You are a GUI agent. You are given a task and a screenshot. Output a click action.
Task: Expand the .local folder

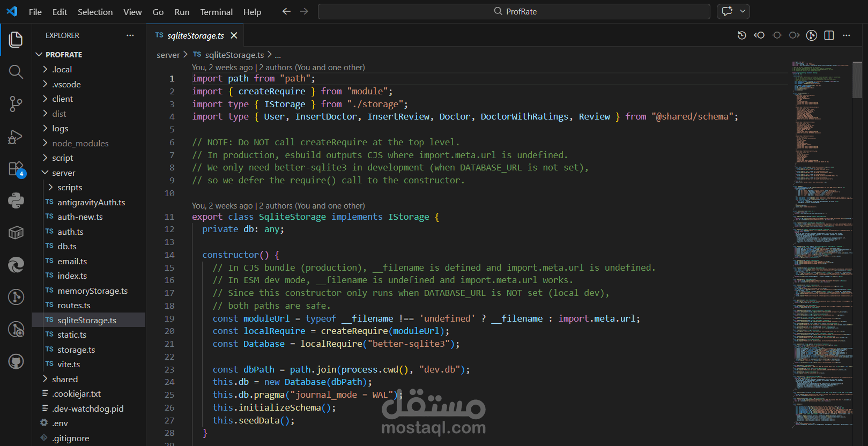pos(45,69)
